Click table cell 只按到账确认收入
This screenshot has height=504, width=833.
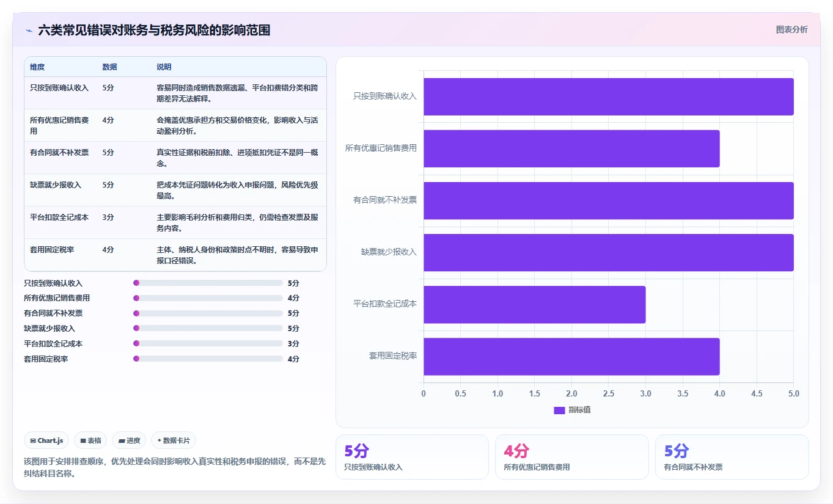click(59, 88)
